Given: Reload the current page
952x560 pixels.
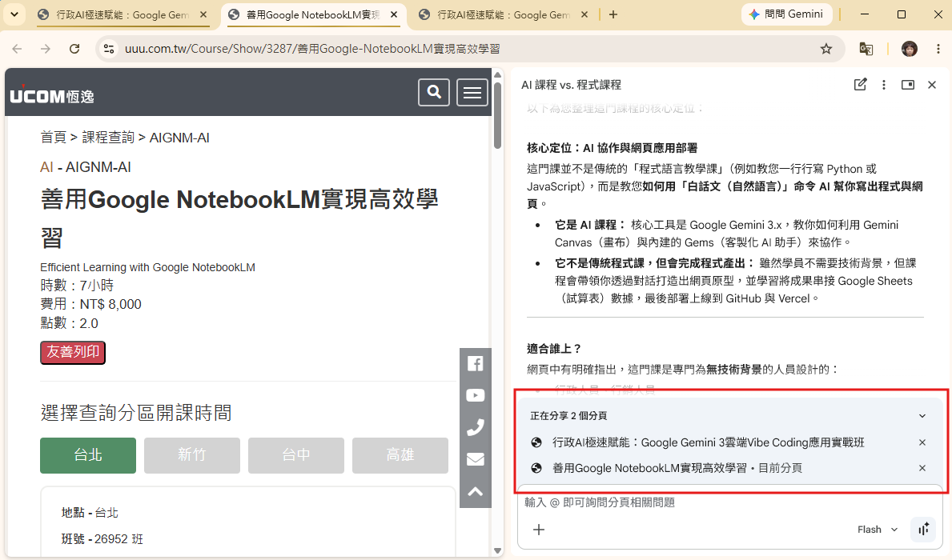Looking at the screenshot, I should coord(74,49).
